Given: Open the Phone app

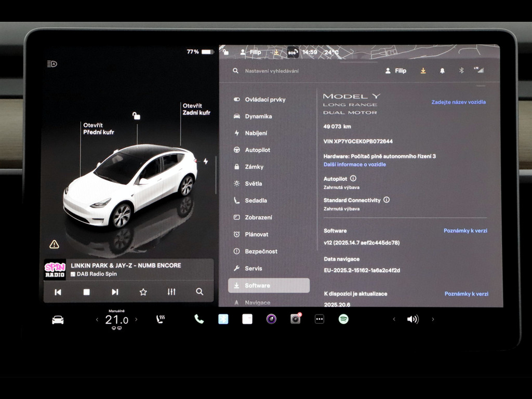Looking at the screenshot, I should point(199,319).
